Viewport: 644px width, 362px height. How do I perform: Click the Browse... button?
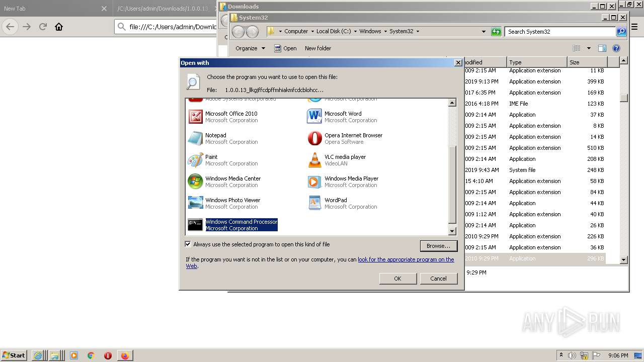point(438,246)
